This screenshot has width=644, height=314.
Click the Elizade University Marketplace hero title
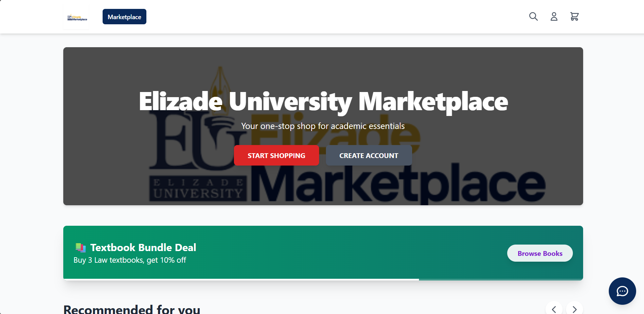click(323, 102)
